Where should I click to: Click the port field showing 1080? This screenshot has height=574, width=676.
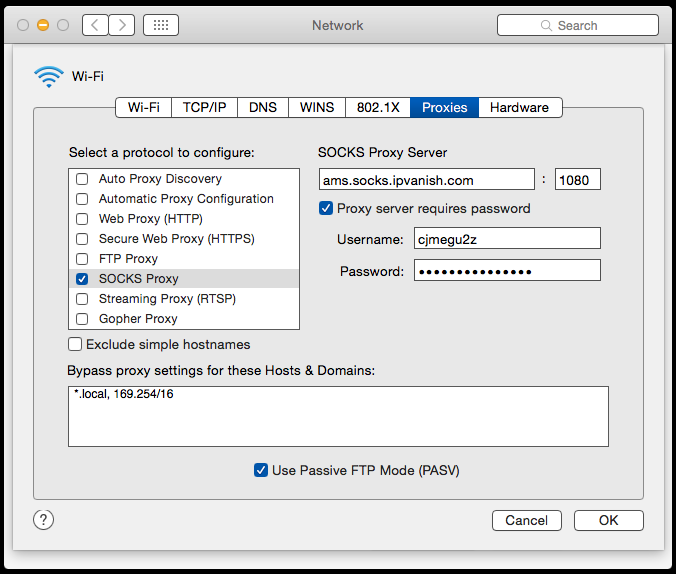pos(578,179)
